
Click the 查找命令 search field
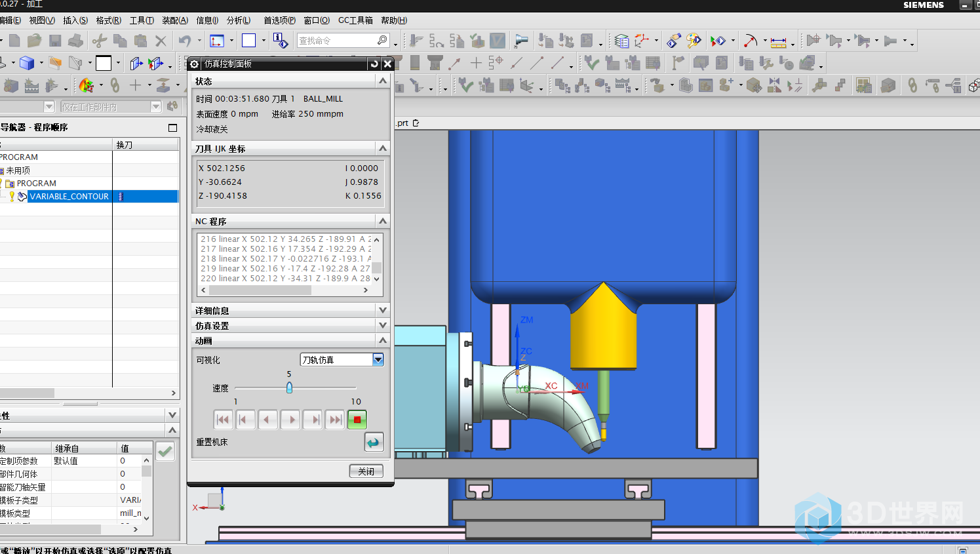tap(343, 41)
